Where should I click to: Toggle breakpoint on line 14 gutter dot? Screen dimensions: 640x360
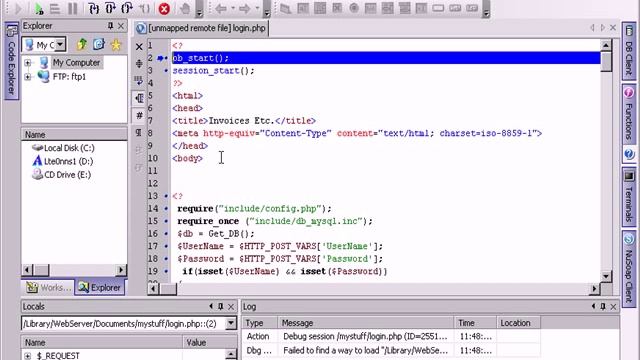[166, 209]
